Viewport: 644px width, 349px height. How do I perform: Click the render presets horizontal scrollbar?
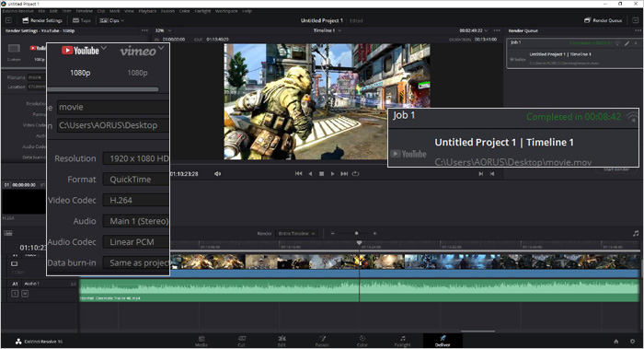[103, 89]
